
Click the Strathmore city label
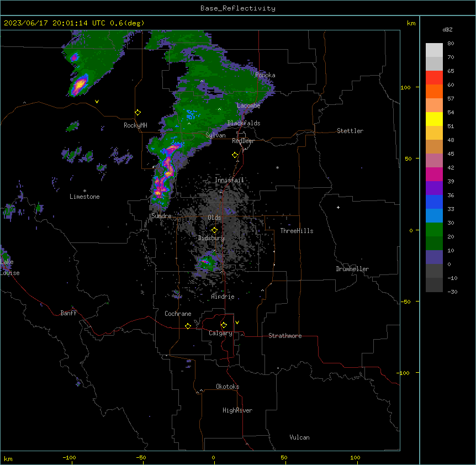(x=285, y=336)
